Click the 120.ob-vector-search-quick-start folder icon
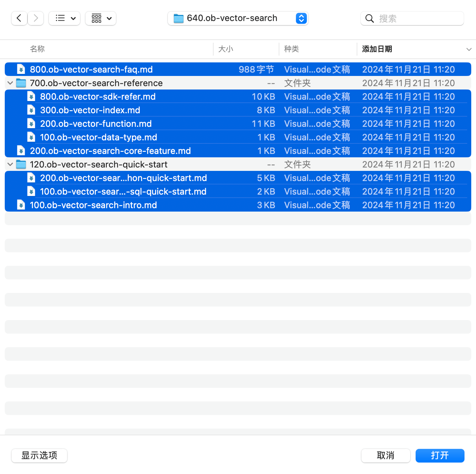Viewport: 476px width, 474px height. point(21,164)
